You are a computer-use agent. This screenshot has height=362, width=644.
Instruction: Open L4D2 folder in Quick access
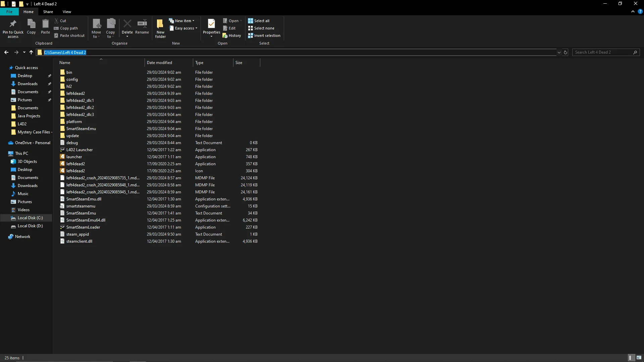[22, 124]
